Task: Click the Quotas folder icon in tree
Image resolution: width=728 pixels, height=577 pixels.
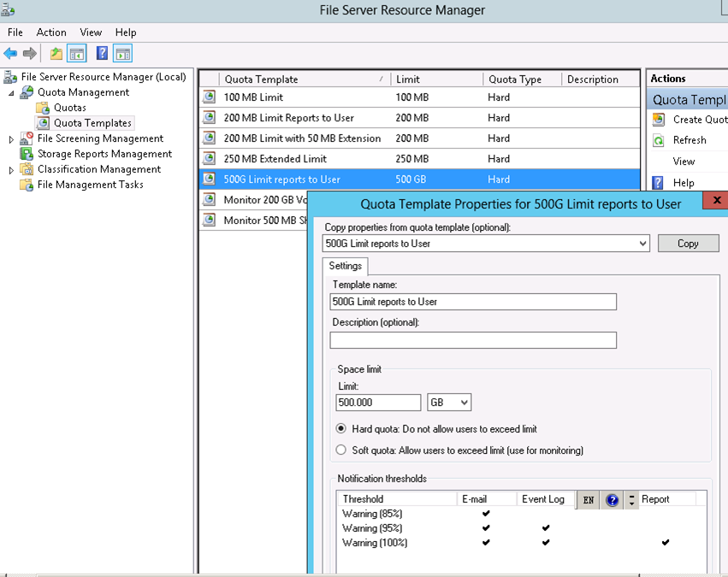Action: pyautogui.click(x=43, y=108)
